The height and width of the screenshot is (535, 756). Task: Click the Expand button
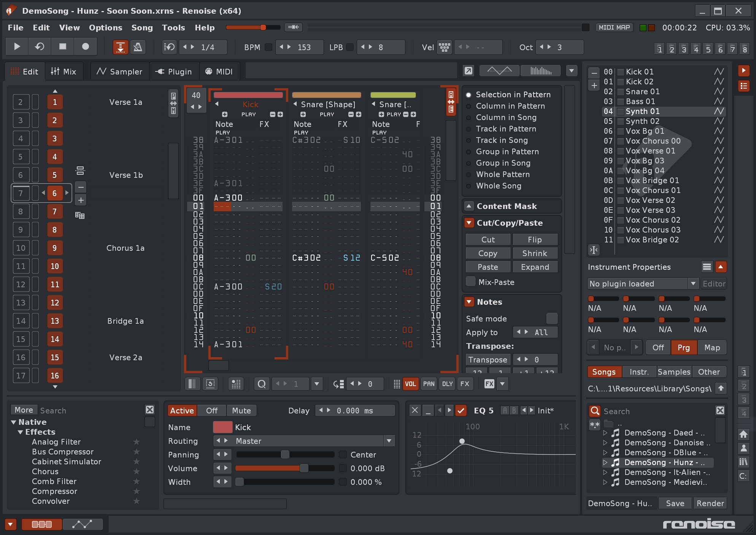pos(535,267)
